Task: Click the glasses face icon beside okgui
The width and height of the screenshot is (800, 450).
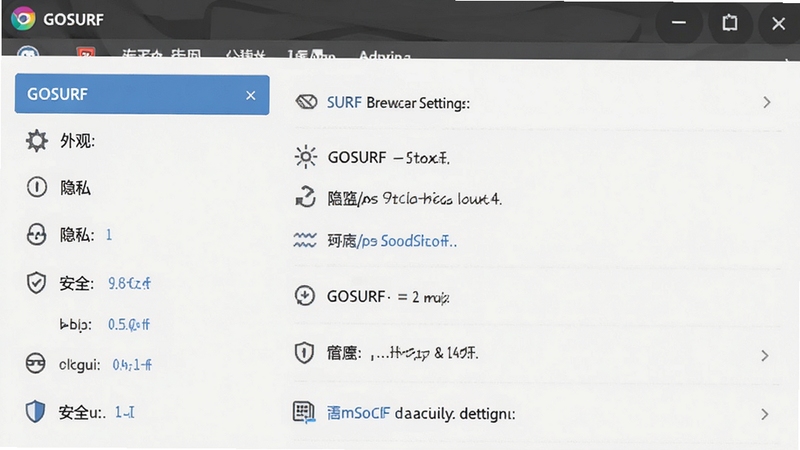Action: click(x=35, y=364)
